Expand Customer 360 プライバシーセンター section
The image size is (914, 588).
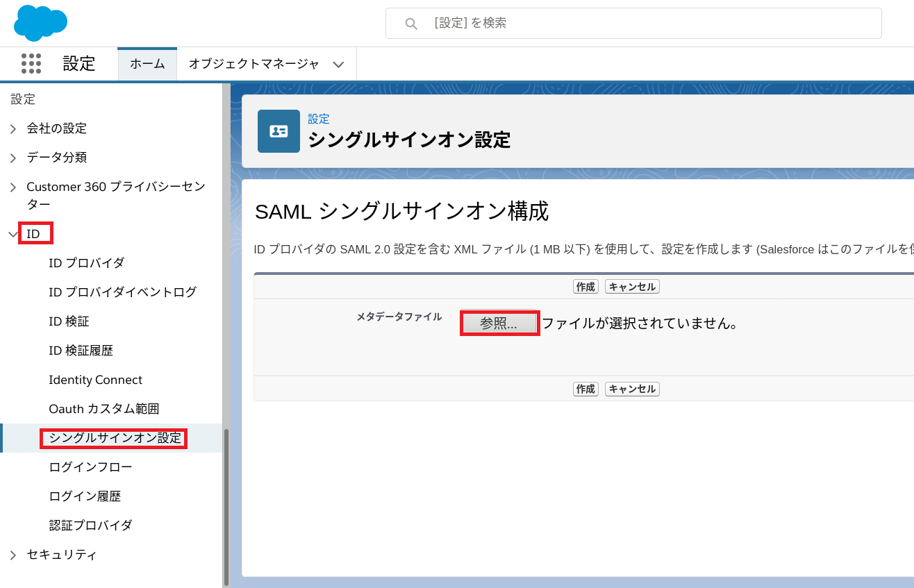13,187
